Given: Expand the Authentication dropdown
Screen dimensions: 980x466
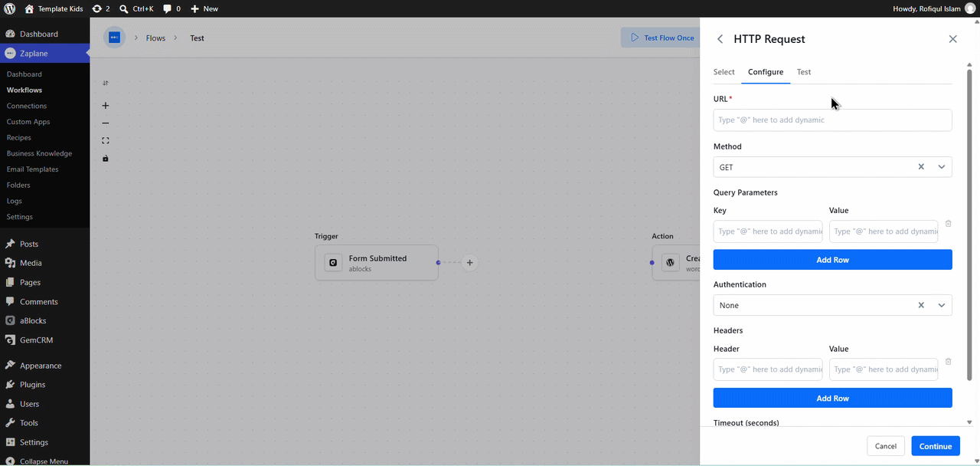Looking at the screenshot, I should 942,305.
